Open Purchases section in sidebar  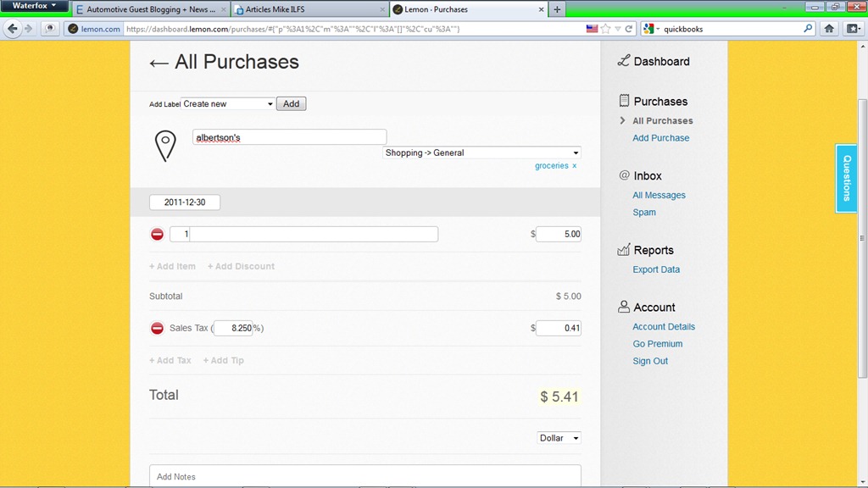click(x=660, y=102)
